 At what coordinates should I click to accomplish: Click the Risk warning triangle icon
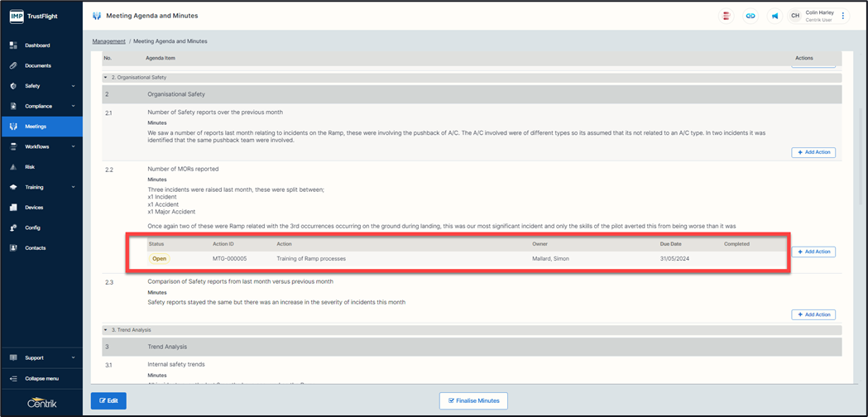coord(13,167)
